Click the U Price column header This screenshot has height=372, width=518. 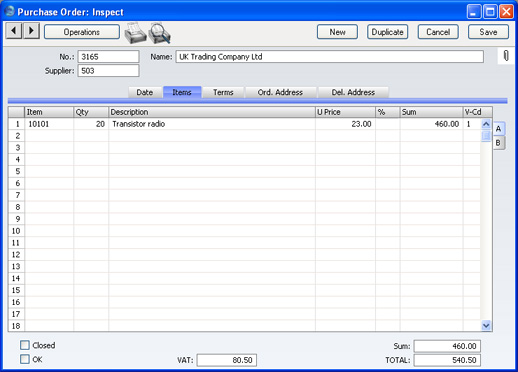click(345, 112)
